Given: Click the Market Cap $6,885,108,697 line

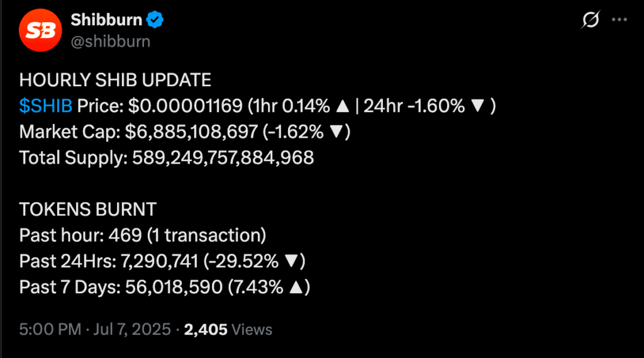Looking at the screenshot, I should point(185,132).
